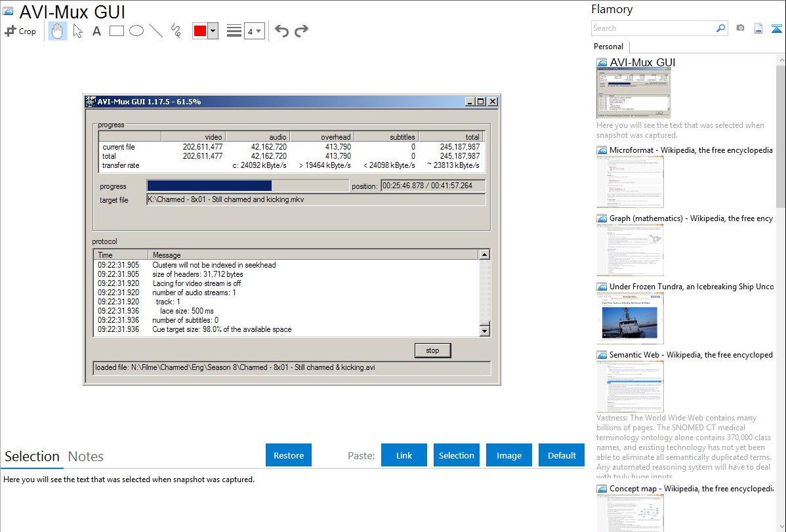This screenshot has height=532, width=786.
Task: Click the red color swatch
Action: click(200, 31)
